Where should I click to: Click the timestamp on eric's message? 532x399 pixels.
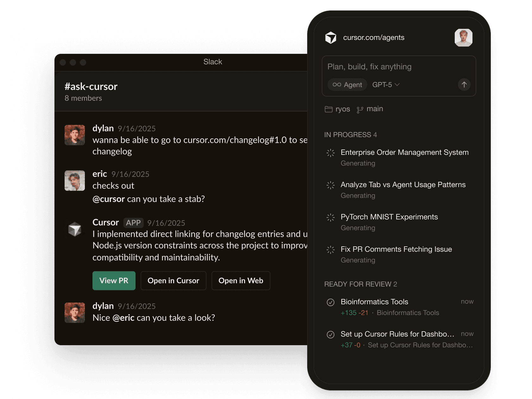point(130,174)
